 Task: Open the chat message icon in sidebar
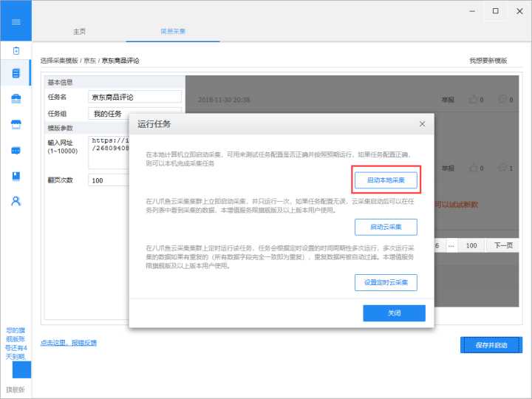[16, 151]
